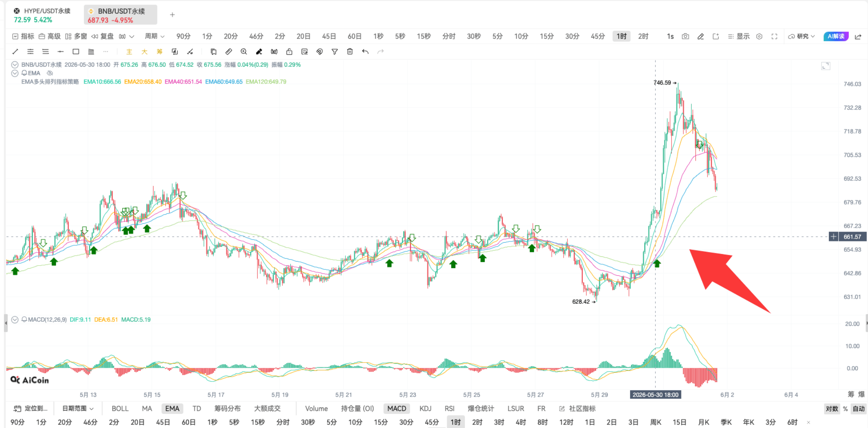Toggle the BOLL indicator
Image resolution: width=868 pixels, height=428 pixels.
[120, 408]
